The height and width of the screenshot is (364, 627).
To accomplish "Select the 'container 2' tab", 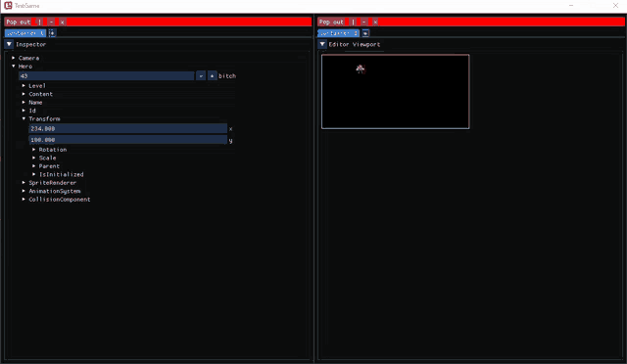I will pos(338,33).
